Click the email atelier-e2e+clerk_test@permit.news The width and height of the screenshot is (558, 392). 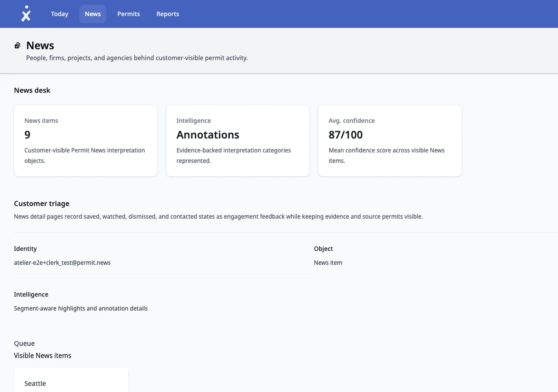coord(62,263)
